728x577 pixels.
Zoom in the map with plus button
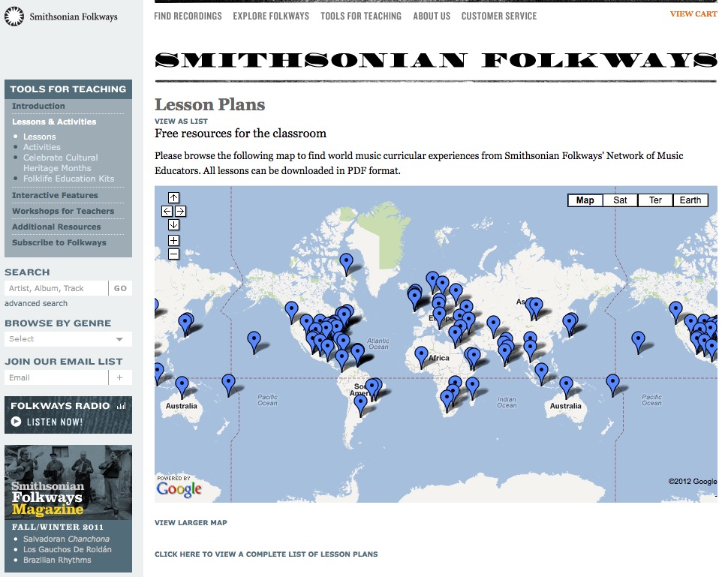coord(173,240)
